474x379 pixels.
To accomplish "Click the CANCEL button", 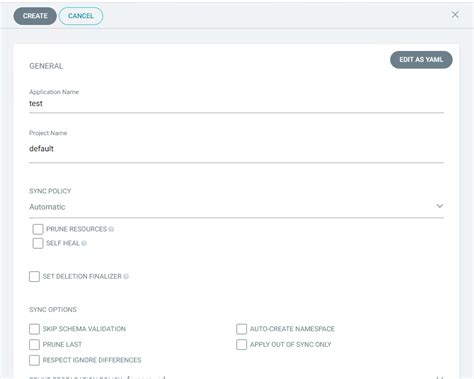I will pos(81,16).
